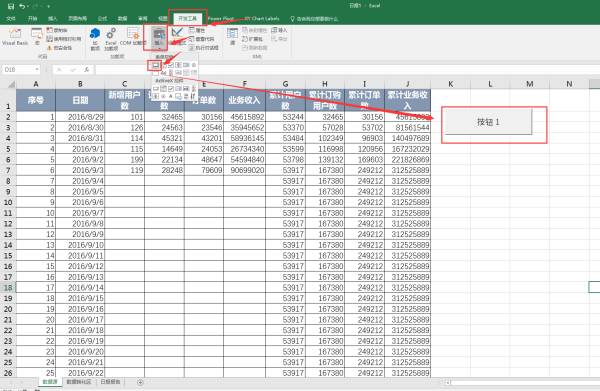The image size is (600, 391).
Task: Click the Save icon in quick access toolbar
Action: 11,7
